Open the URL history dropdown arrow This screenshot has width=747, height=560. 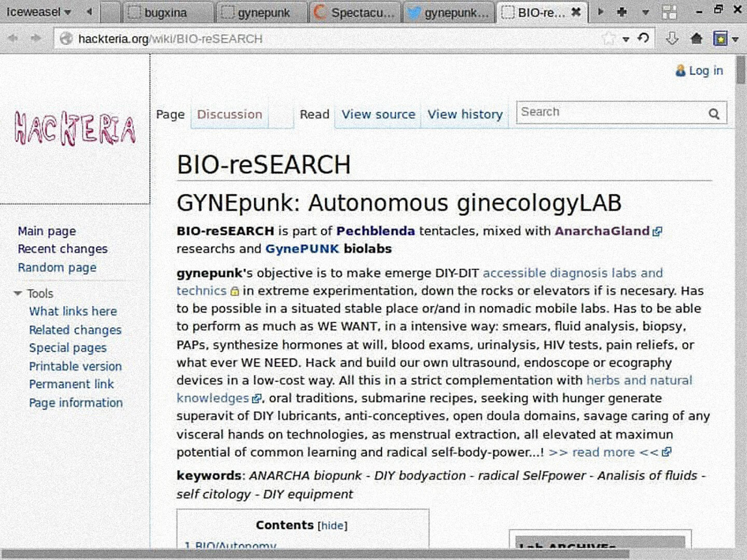tap(626, 39)
